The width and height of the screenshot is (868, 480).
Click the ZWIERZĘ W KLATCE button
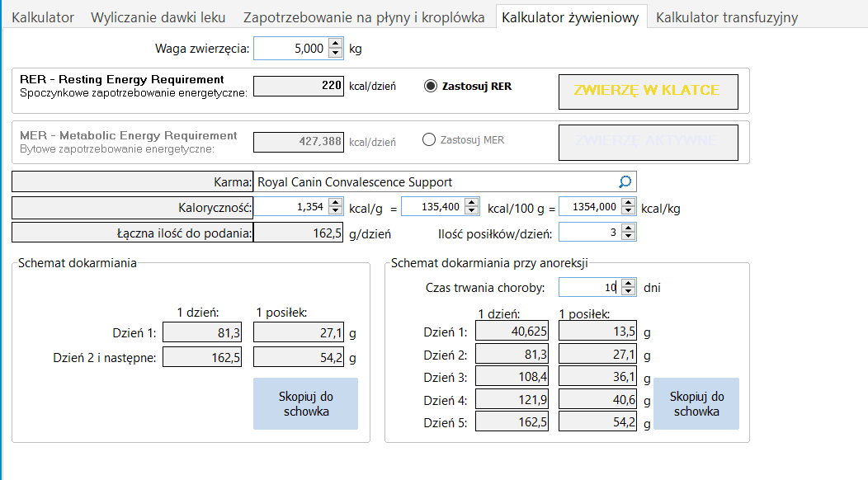[649, 92]
